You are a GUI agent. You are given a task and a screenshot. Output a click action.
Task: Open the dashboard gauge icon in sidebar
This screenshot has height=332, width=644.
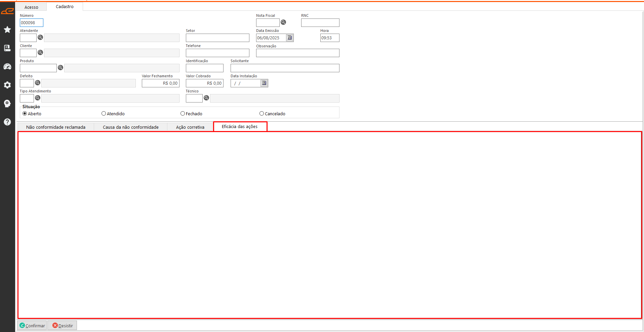(x=7, y=67)
